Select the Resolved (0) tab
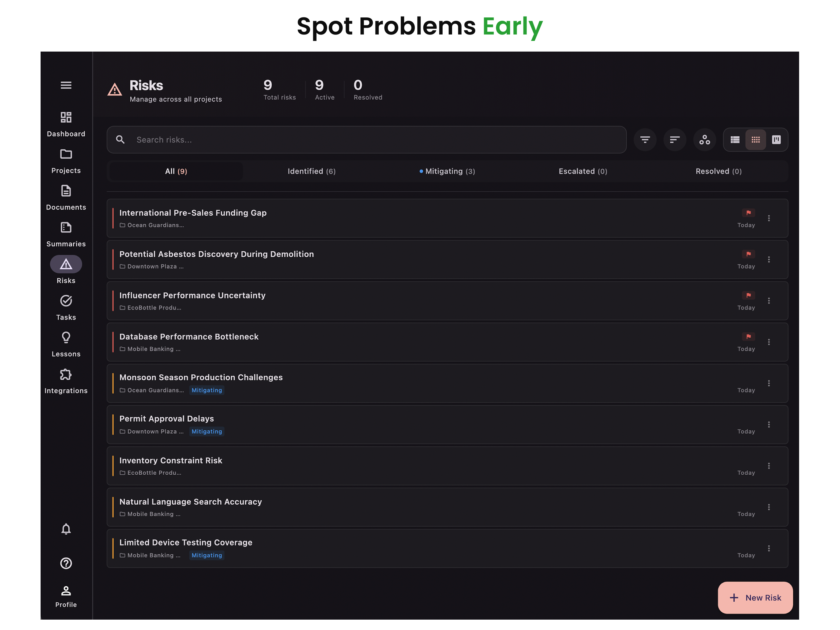 pyautogui.click(x=719, y=171)
